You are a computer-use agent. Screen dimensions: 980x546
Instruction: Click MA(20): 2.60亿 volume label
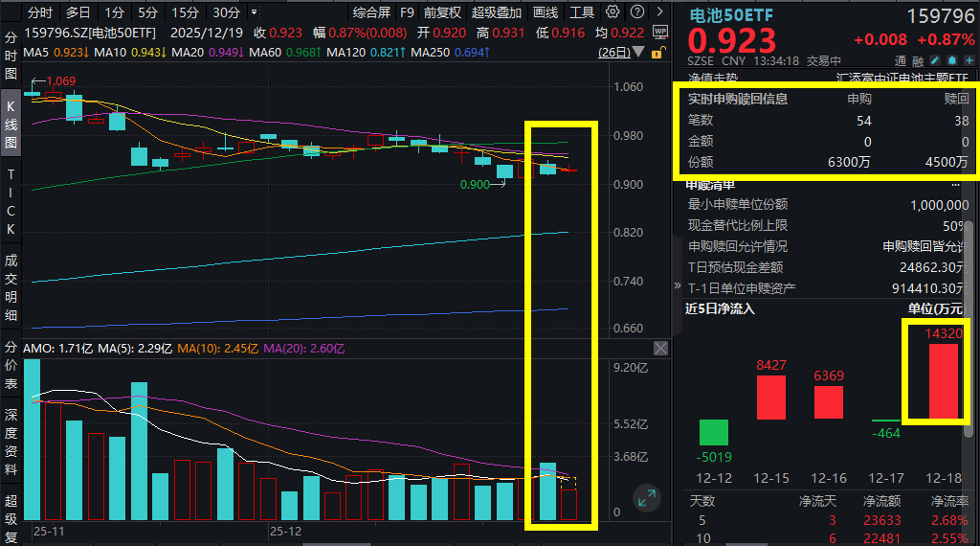303,349
